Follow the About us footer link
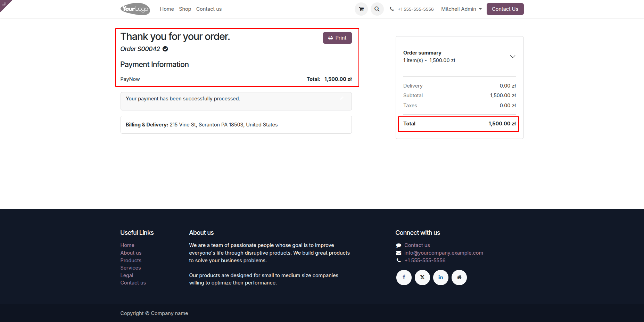Image resolution: width=644 pixels, height=322 pixels. (x=131, y=253)
